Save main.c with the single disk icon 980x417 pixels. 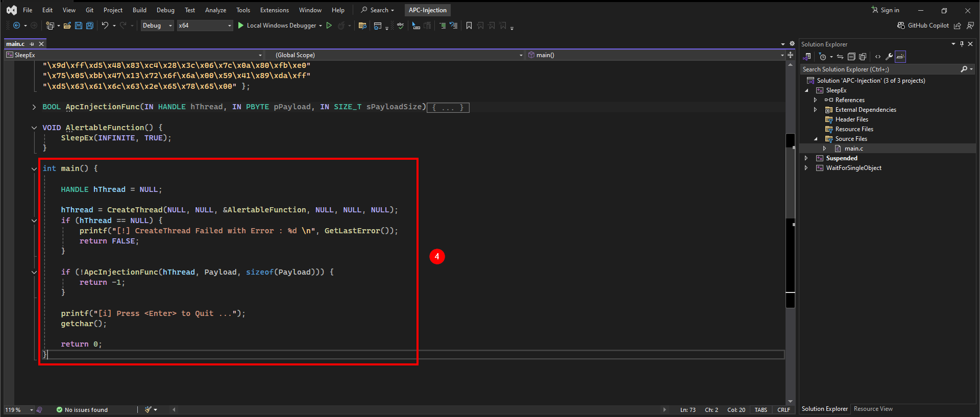click(79, 26)
